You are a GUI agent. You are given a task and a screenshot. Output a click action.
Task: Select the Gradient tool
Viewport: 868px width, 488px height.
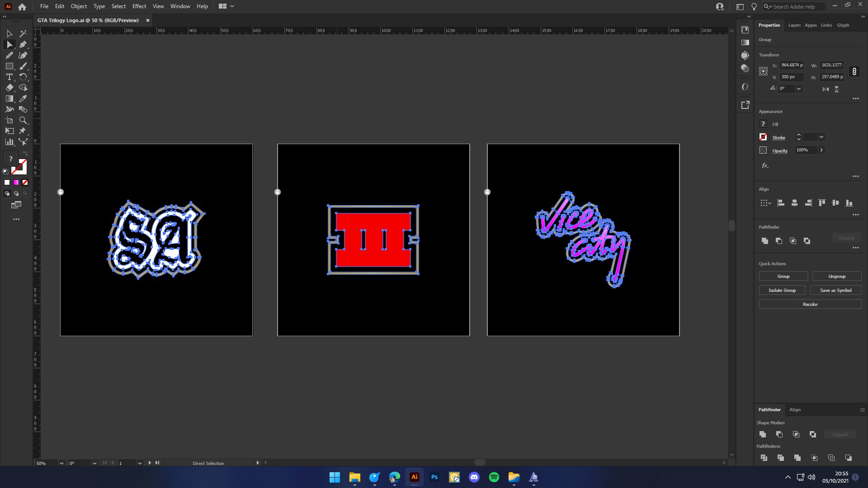(x=9, y=99)
